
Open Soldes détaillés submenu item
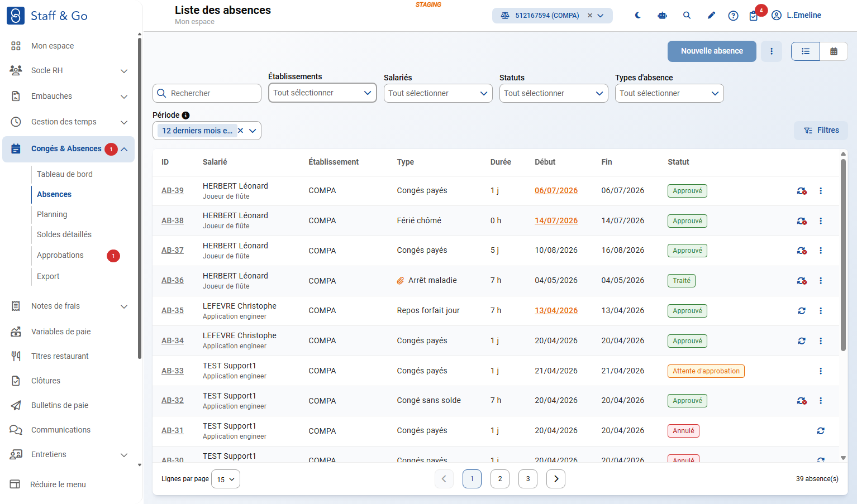64,234
